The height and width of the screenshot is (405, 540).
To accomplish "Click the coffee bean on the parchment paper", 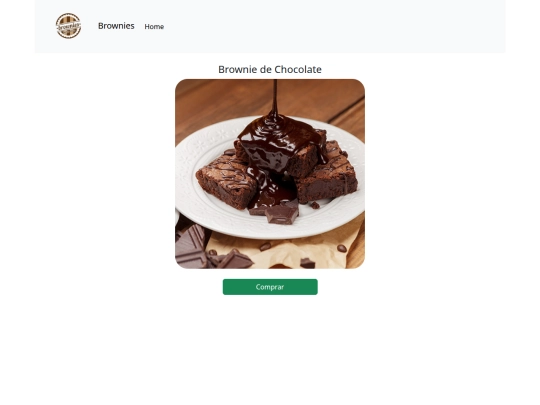I will [342, 248].
